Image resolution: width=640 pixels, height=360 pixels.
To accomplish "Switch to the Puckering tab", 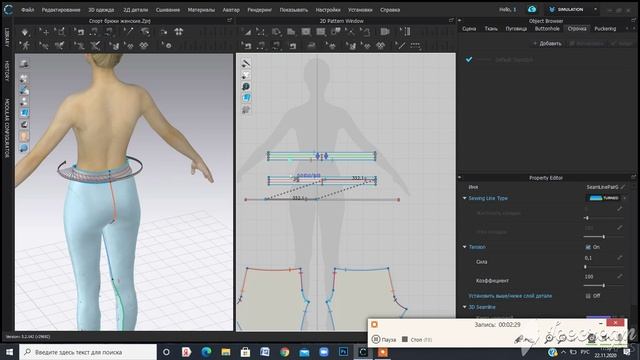I will click(605, 29).
